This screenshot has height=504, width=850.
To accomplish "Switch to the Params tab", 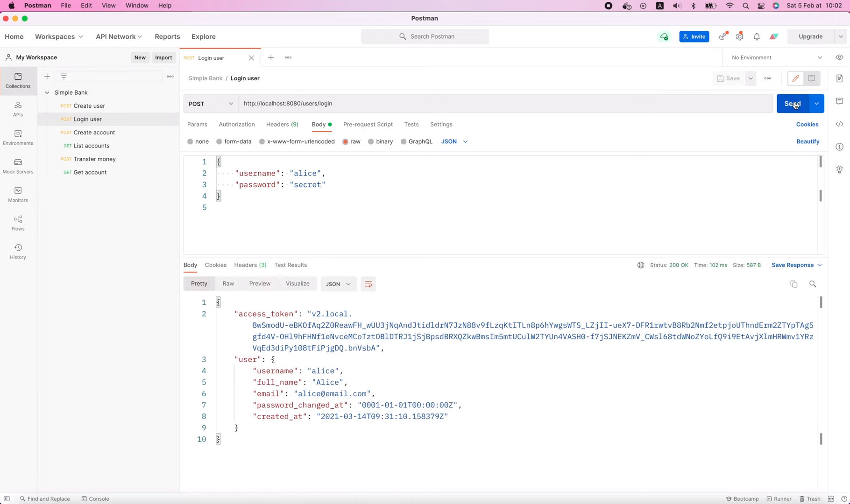I will 197,125.
